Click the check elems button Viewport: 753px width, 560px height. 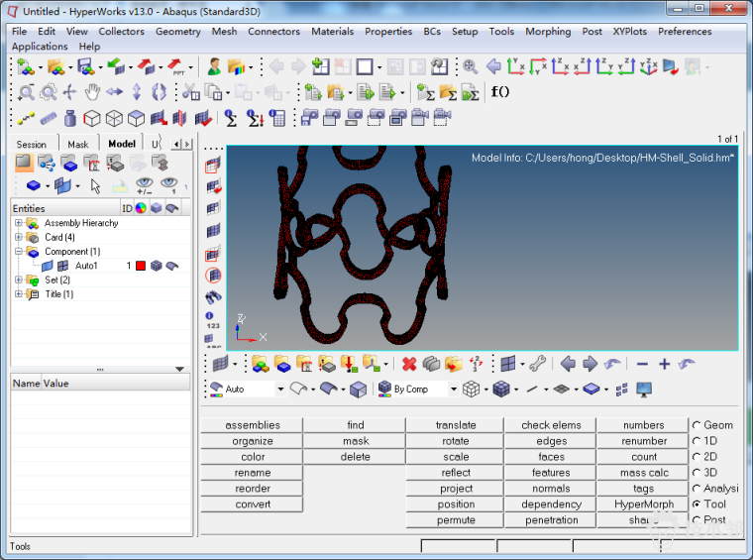(551, 425)
